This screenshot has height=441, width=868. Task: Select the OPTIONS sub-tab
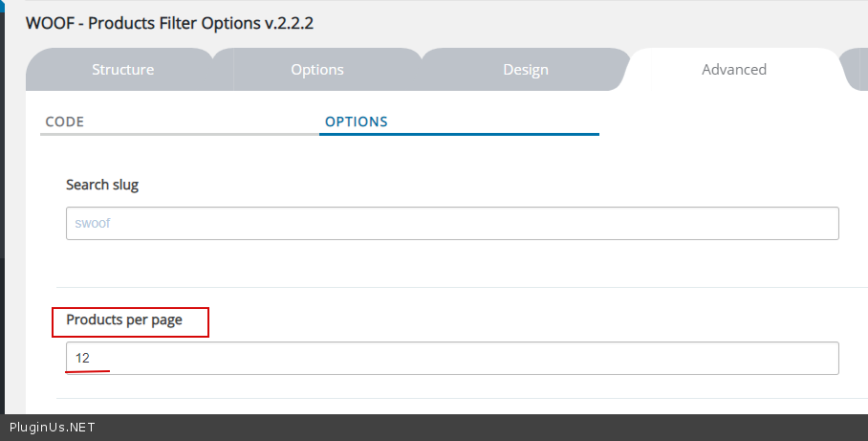point(357,122)
